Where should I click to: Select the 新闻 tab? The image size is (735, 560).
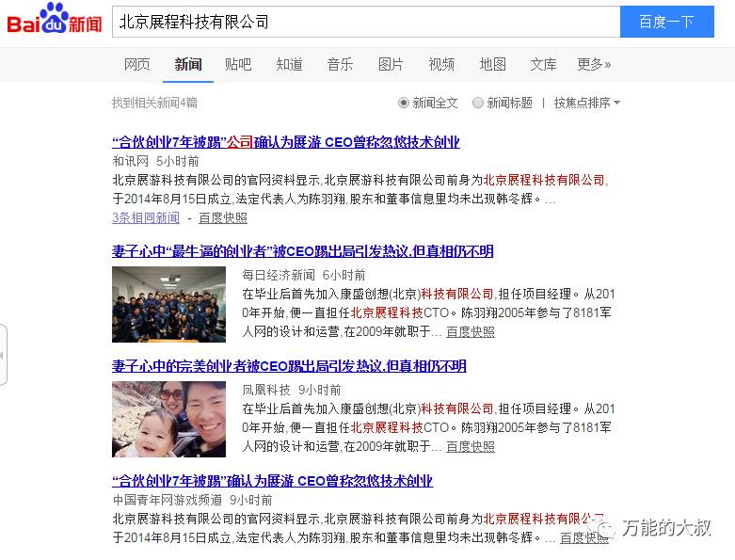tap(188, 64)
